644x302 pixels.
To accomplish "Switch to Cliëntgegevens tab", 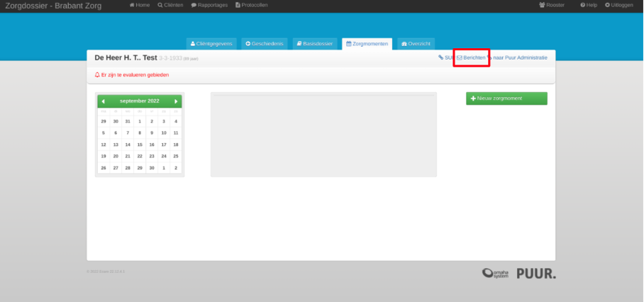I will pos(211,44).
